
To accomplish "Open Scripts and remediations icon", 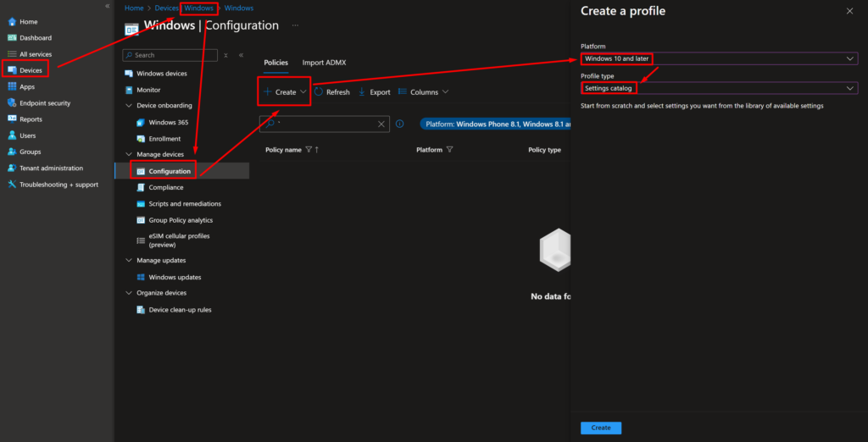I will click(x=141, y=203).
